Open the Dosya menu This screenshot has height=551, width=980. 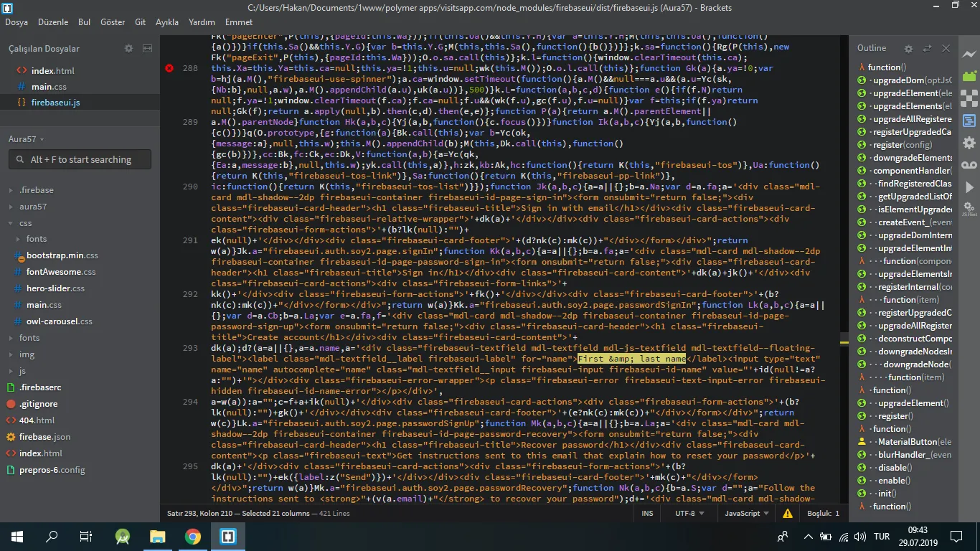click(x=17, y=22)
